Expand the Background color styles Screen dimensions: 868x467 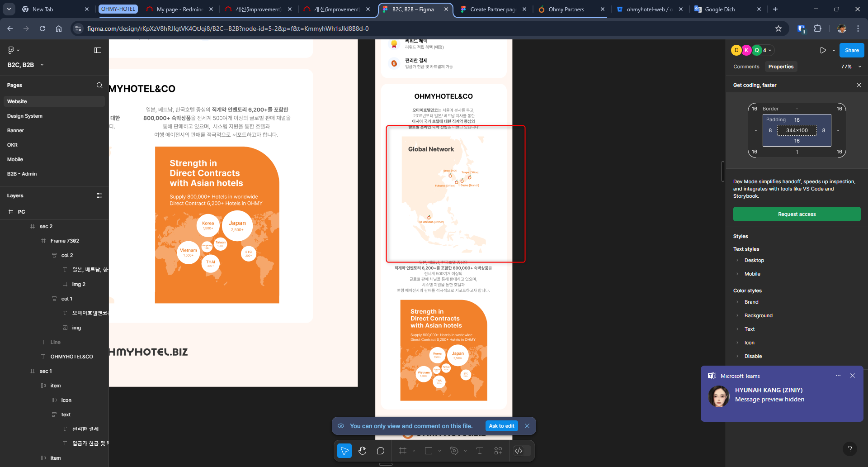(x=737, y=315)
